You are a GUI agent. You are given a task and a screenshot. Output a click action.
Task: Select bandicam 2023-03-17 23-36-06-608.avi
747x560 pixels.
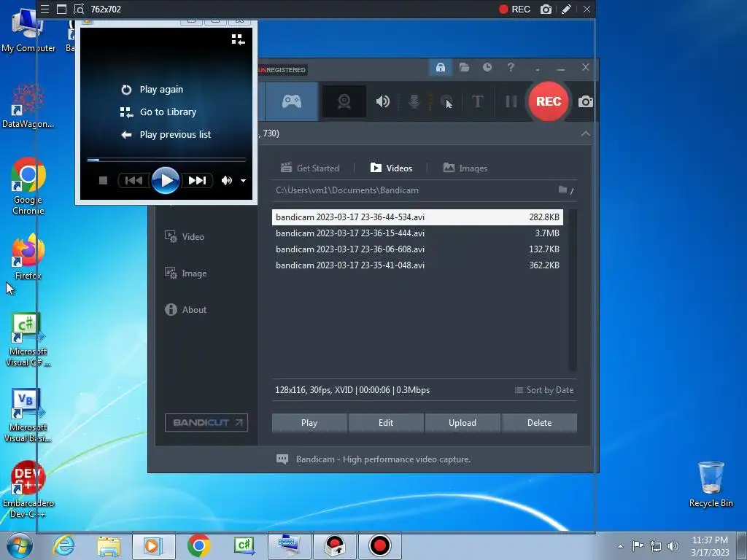tap(417, 249)
